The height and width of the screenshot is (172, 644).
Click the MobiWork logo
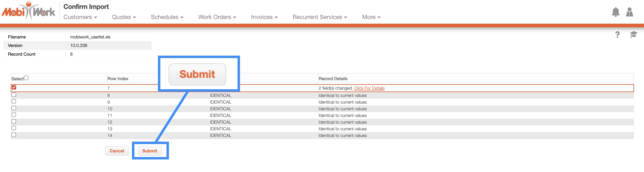click(28, 11)
